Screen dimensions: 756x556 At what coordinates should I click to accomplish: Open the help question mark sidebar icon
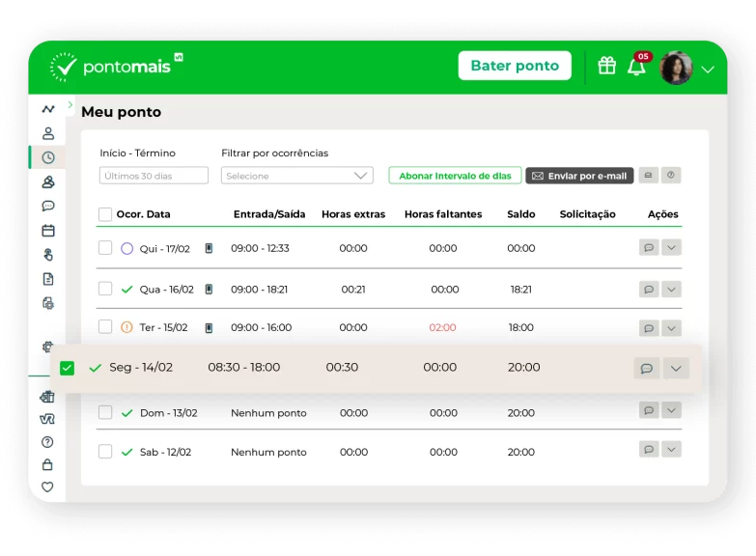point(47,442)
